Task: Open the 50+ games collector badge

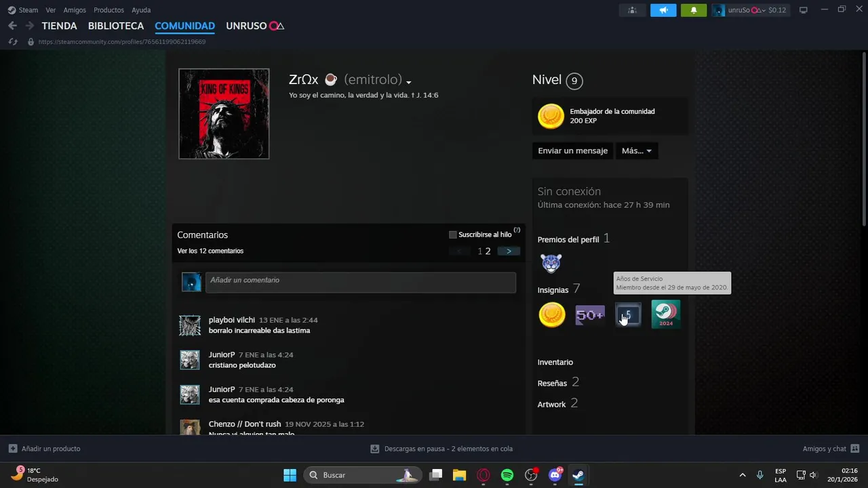Action: point(590,314)
